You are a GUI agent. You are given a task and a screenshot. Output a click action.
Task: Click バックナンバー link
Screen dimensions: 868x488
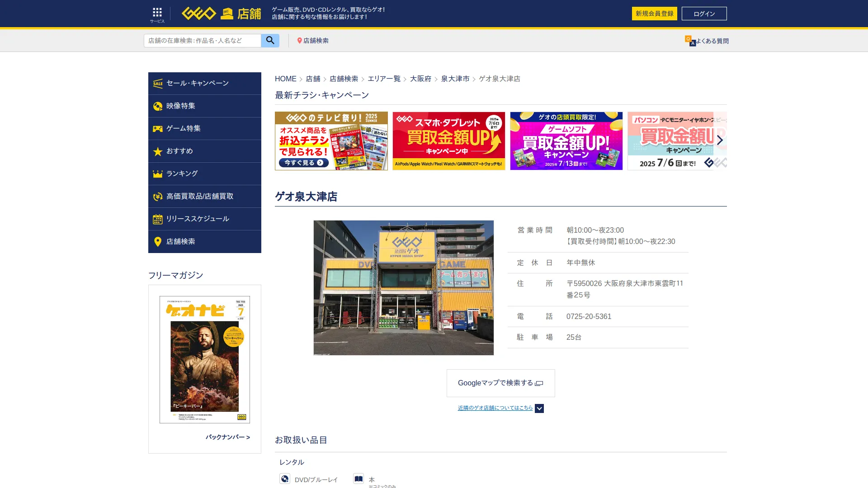[x=228, y=437]
